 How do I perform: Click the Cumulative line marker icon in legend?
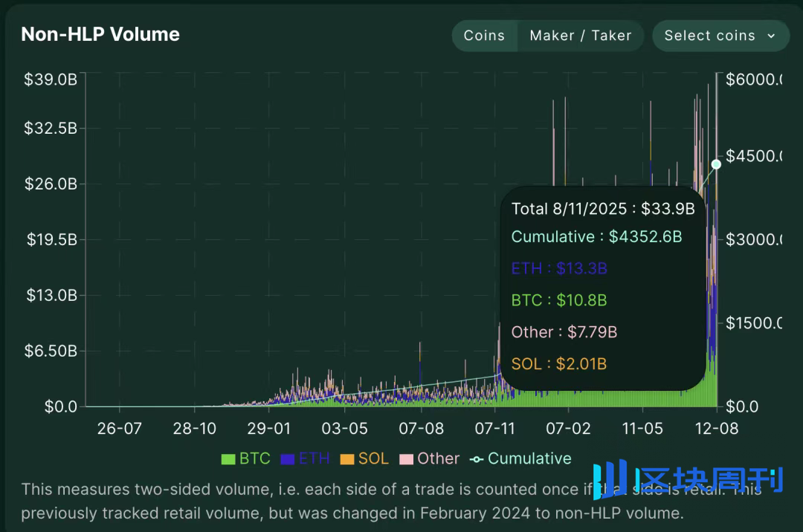(477, 459)
